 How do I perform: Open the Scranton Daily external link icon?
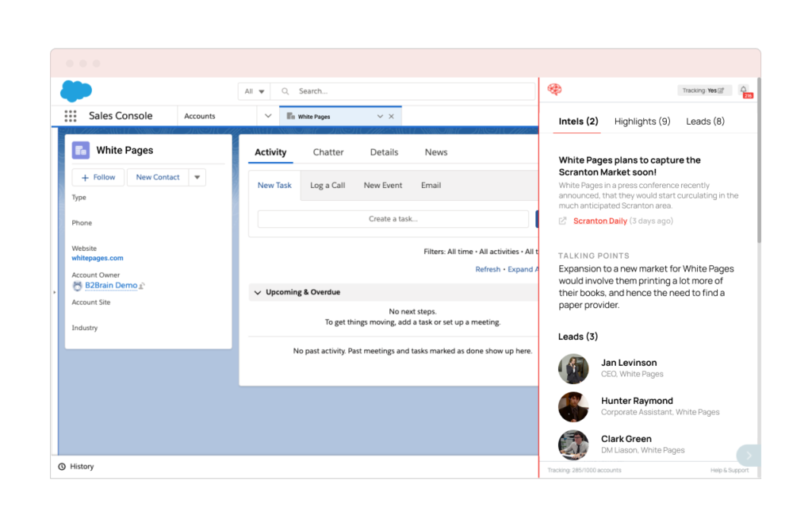point(562,221)
